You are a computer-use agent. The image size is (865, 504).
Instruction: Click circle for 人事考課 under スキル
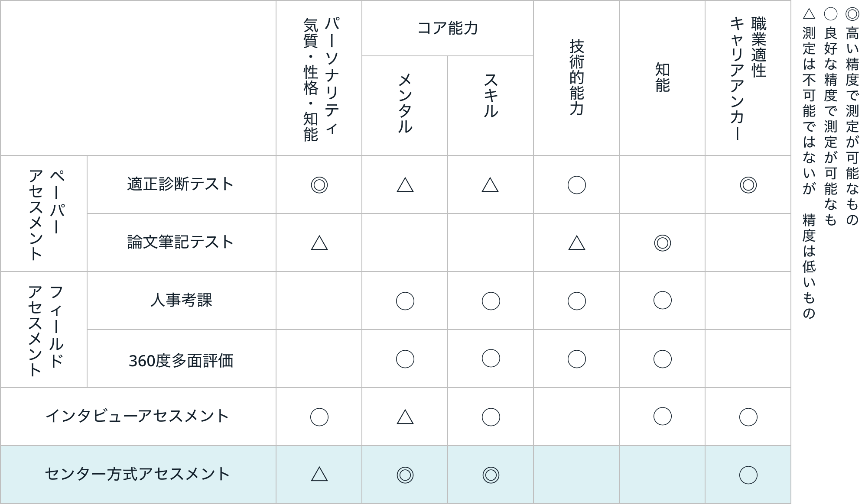pos(491,301)
